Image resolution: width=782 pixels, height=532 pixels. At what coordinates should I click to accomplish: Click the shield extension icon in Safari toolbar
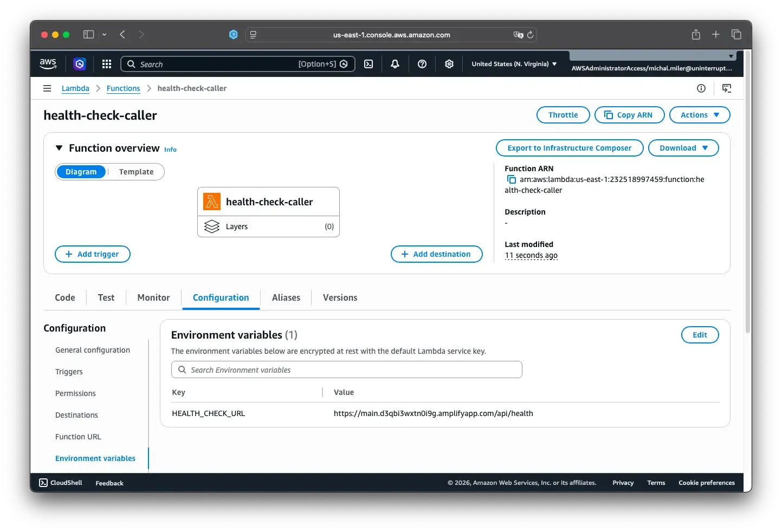tap(234, 35)
